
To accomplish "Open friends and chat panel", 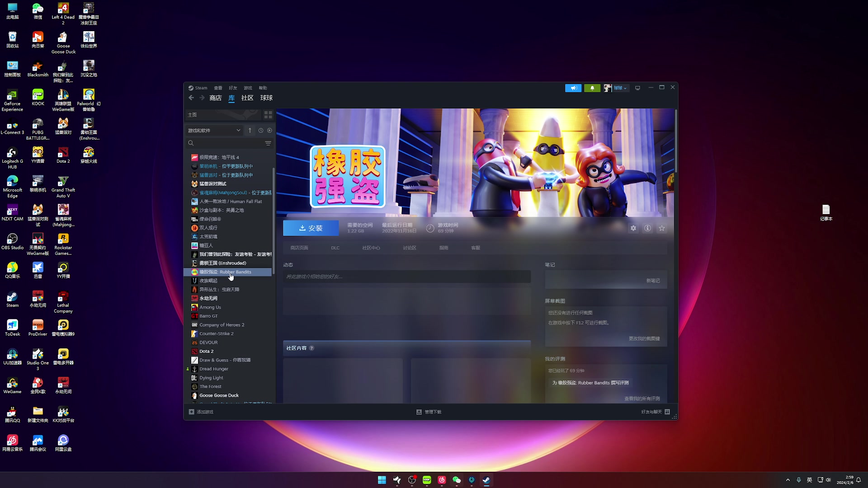I will point(656,412).
